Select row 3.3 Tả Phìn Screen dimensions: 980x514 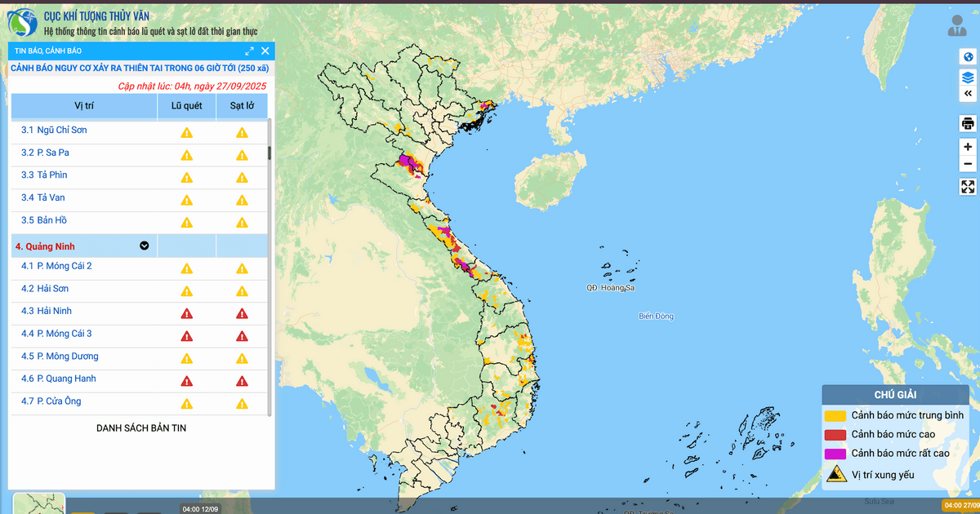(x=139, y=177)
